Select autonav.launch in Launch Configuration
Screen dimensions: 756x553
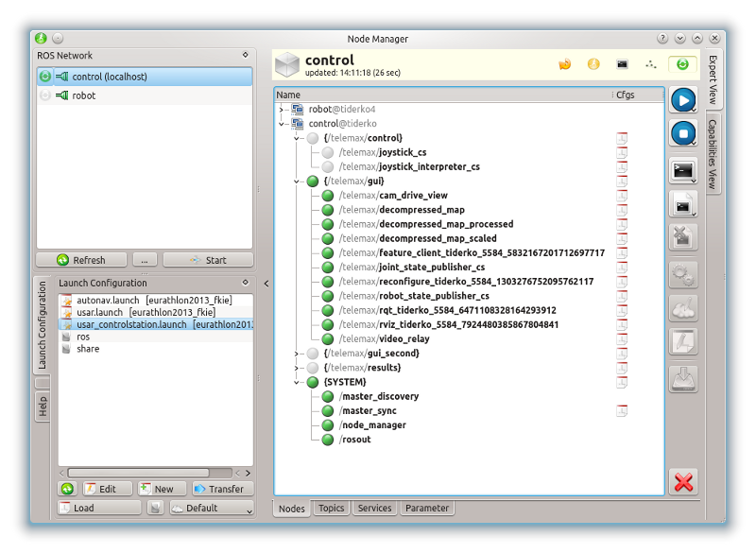pyautogui.click(x=108, y=300)
